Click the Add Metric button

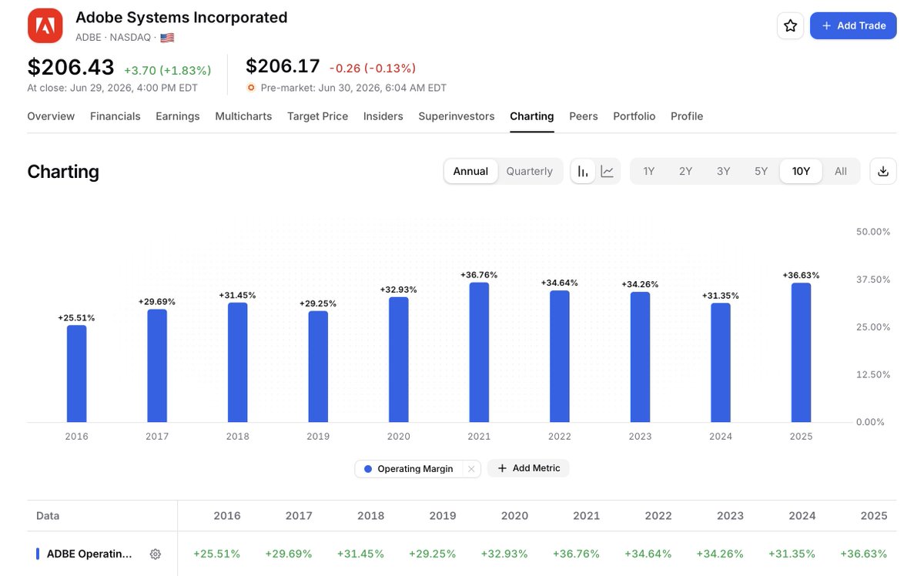pos(528,468)
